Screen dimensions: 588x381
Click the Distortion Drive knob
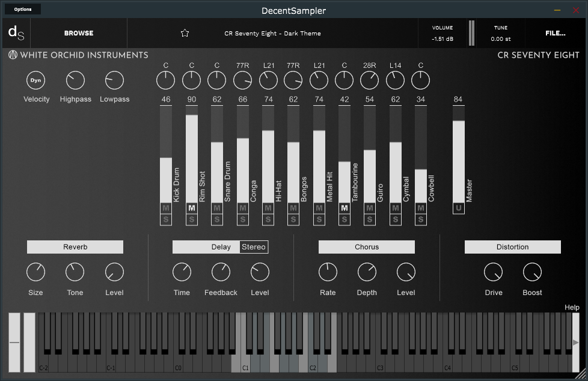pos(494,272)
